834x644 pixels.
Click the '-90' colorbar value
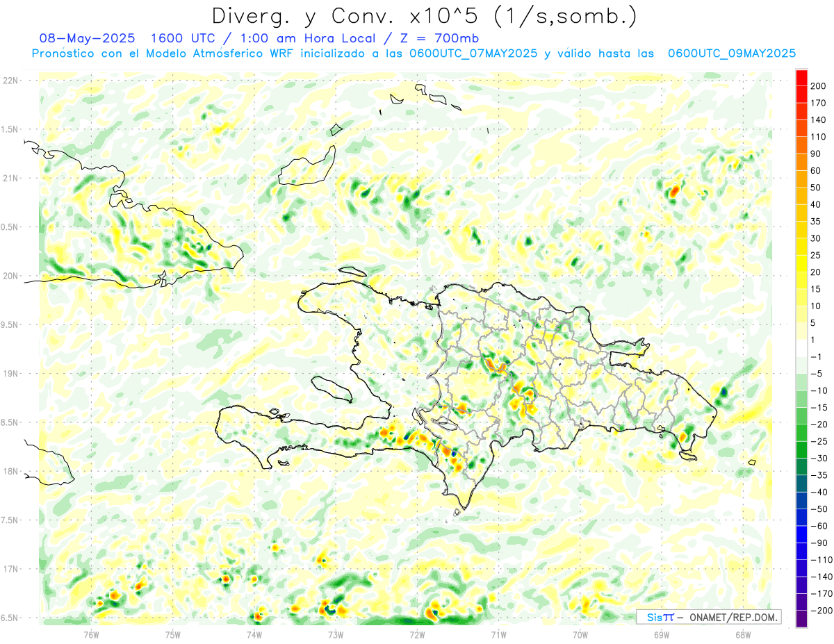coord(818,543)
